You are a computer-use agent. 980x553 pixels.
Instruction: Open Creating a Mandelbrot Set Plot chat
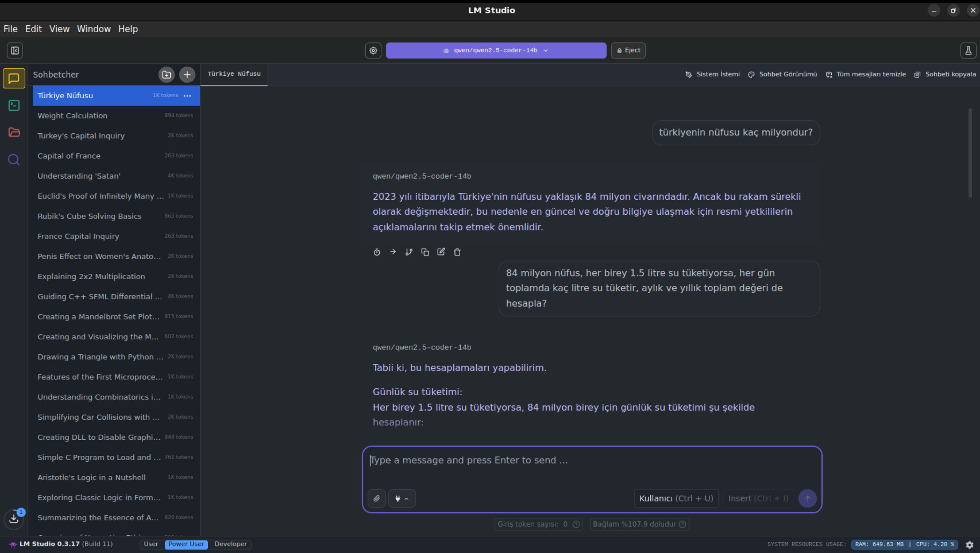tap(116, 316)
